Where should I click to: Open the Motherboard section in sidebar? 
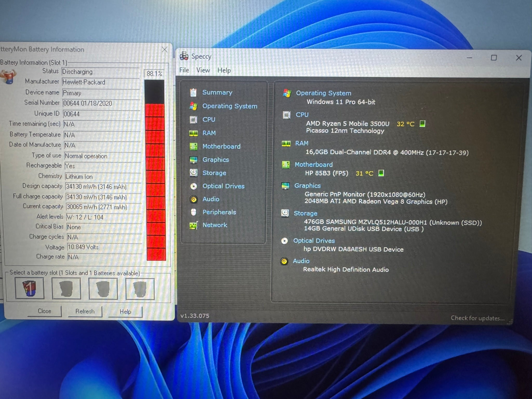(x=221, y=146)
